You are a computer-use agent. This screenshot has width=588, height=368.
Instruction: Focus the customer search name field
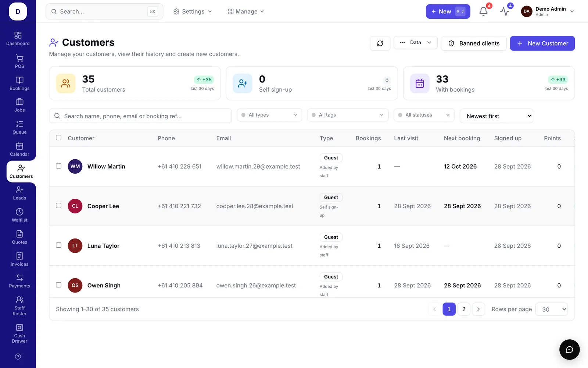point(140,116)
